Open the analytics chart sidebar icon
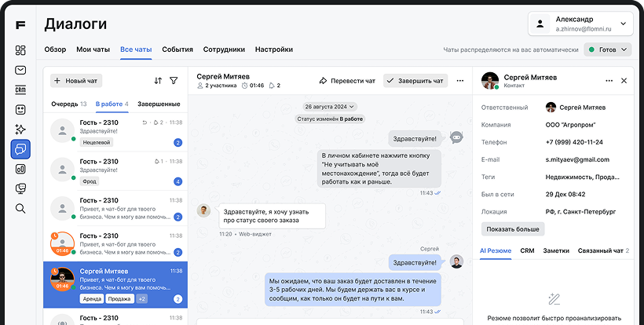 pyautogui.click(x=20, y=169)
